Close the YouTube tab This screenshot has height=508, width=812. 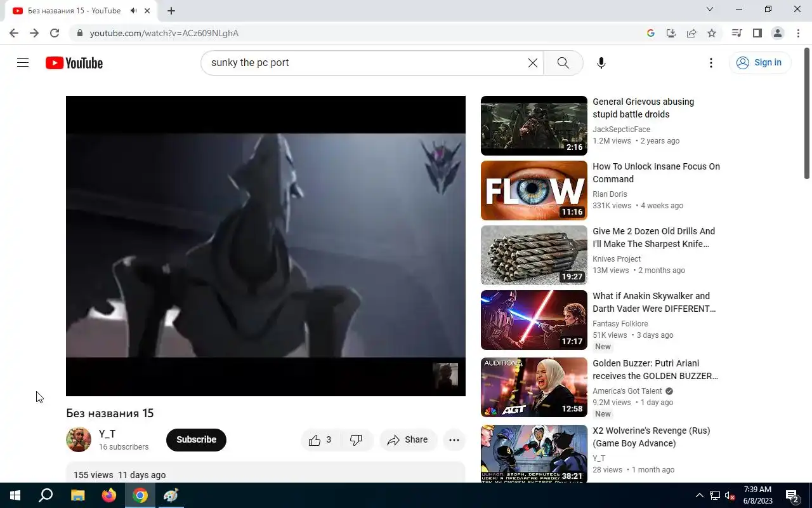(x=148, y=11)
